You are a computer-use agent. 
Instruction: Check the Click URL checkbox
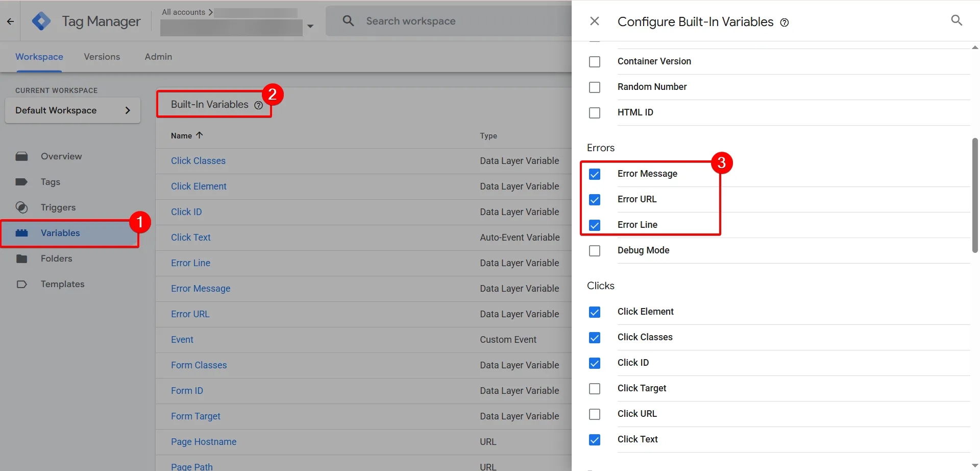(x=595, y=414)
